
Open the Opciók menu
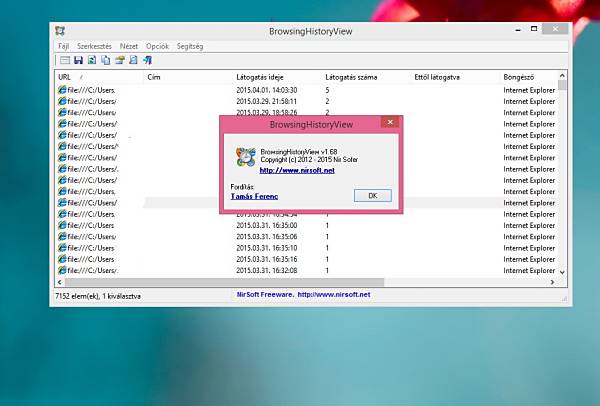point(158,46)
